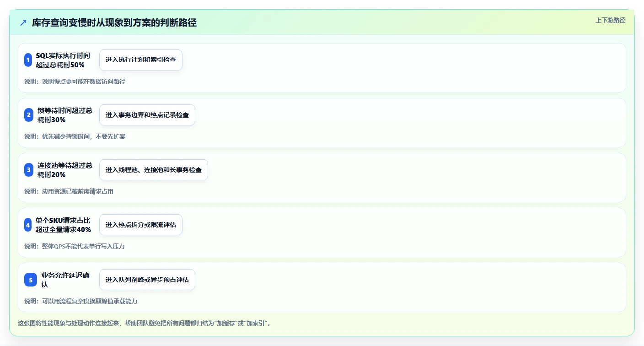The image size is (644, 346).
Task: Click 进入执行计划和索引检查 action box
Action: (x=141, y=60)
